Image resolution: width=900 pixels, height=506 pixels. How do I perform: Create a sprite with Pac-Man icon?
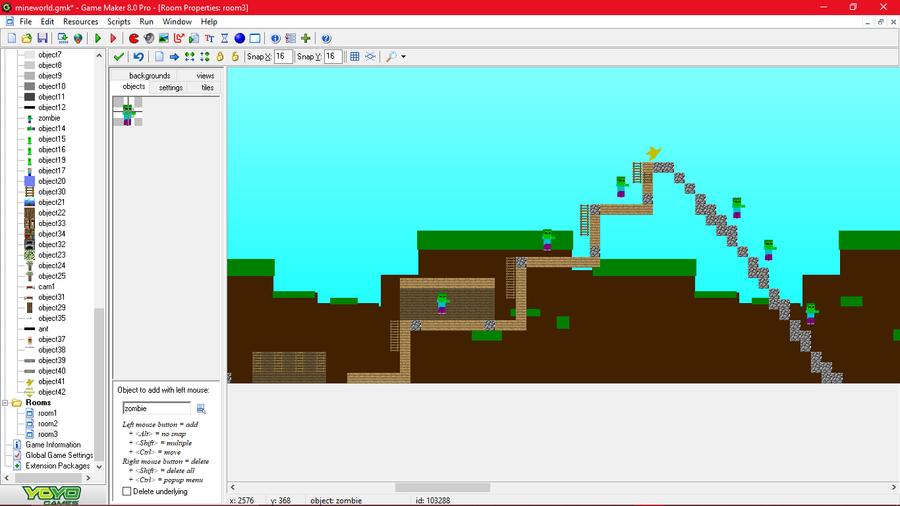(134, 38)
